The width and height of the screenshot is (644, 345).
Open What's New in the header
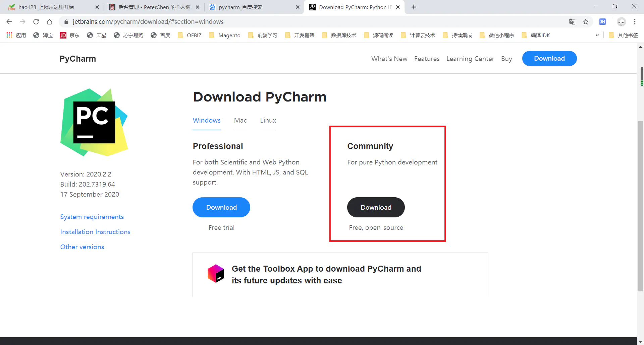click(x=389, y=59)
